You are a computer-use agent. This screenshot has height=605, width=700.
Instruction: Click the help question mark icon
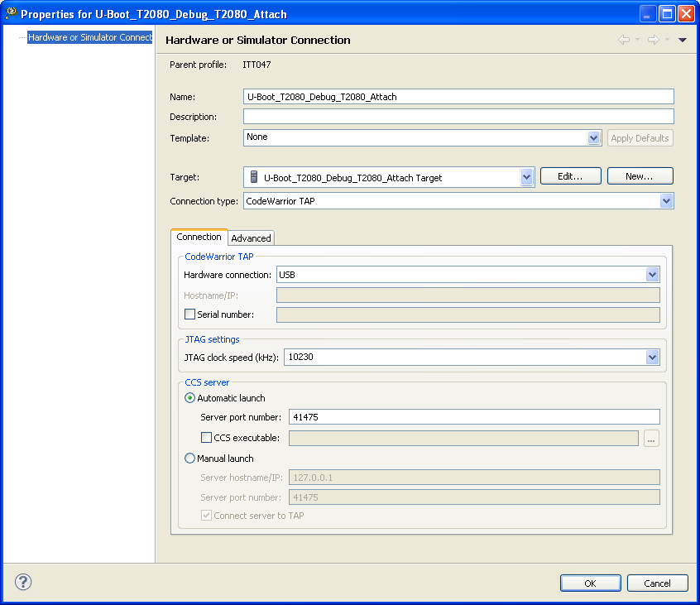[23, 582]
